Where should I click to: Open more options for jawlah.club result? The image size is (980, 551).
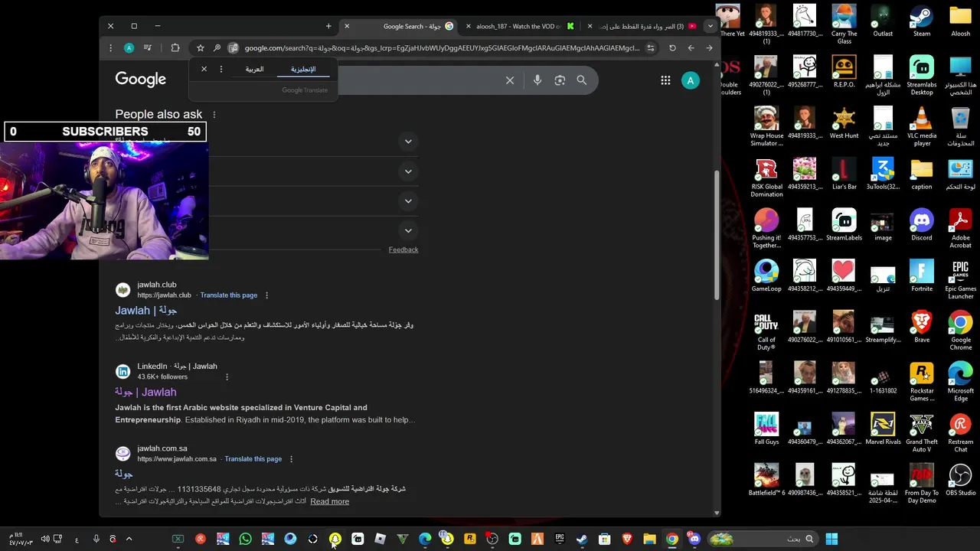pos(266,295)
